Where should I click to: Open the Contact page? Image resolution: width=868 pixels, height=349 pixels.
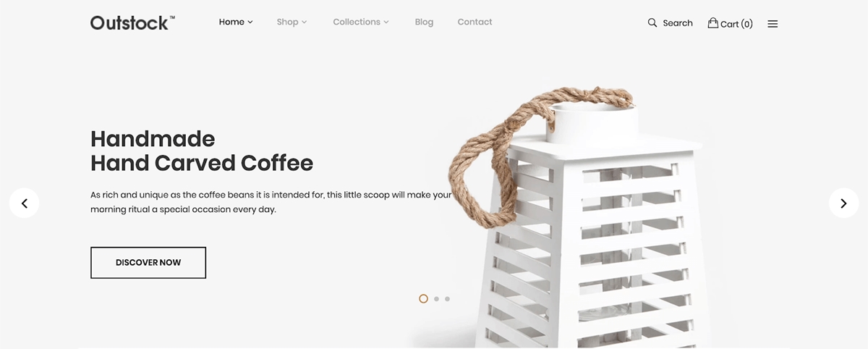coord(475,22)
